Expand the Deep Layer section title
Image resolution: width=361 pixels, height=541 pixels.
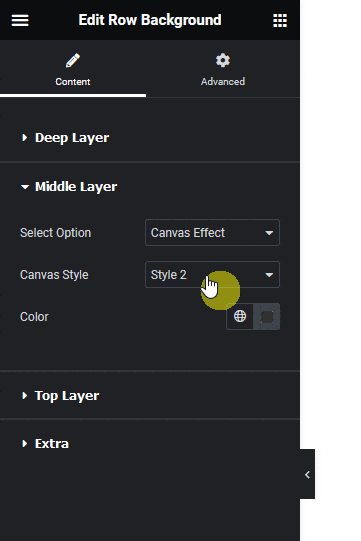[72, 138]
